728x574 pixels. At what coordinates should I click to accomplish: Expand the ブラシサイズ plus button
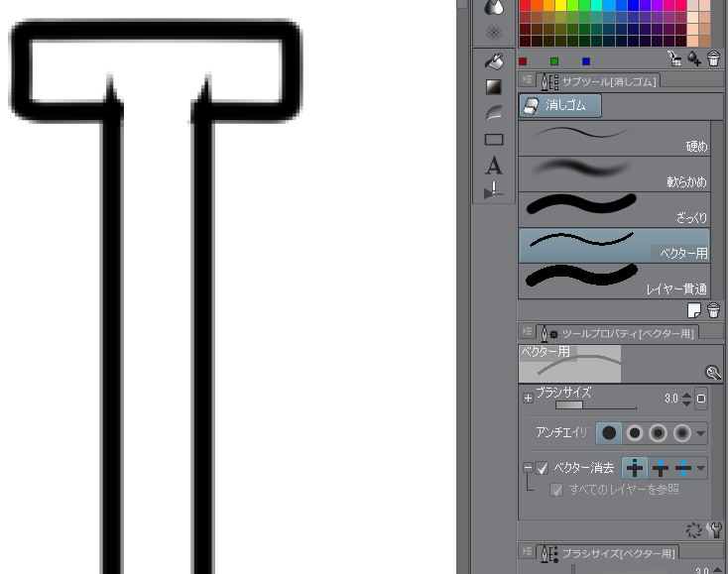(528, 399)
